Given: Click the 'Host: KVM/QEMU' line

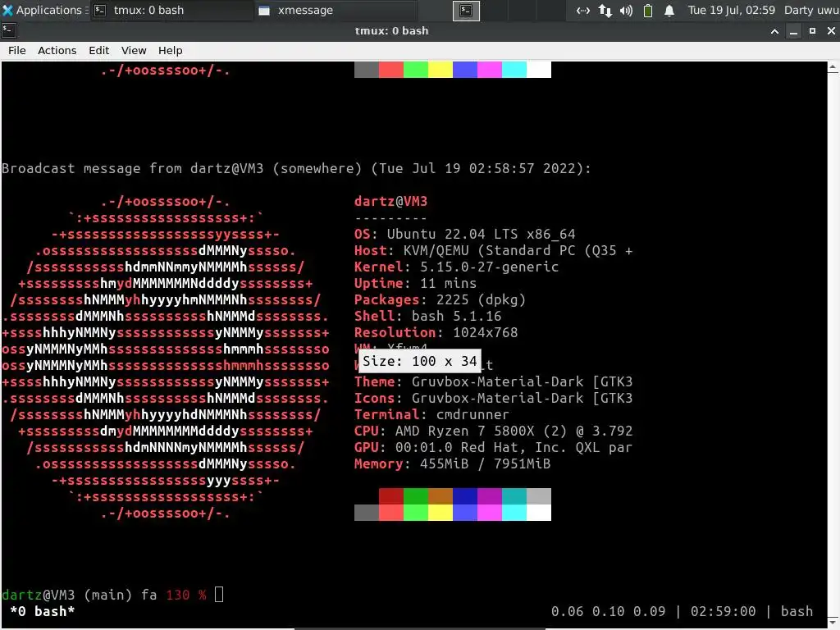Looking at the screenshot, I should pos(493,251).
